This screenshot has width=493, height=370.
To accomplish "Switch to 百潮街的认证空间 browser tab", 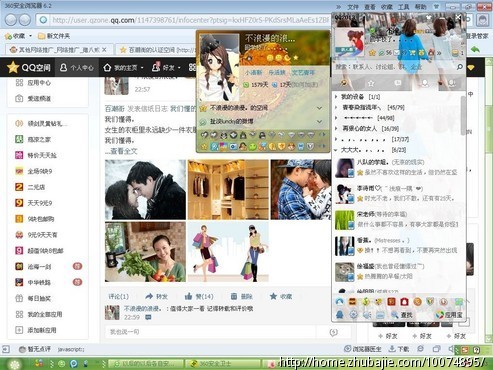I will 156,50.
